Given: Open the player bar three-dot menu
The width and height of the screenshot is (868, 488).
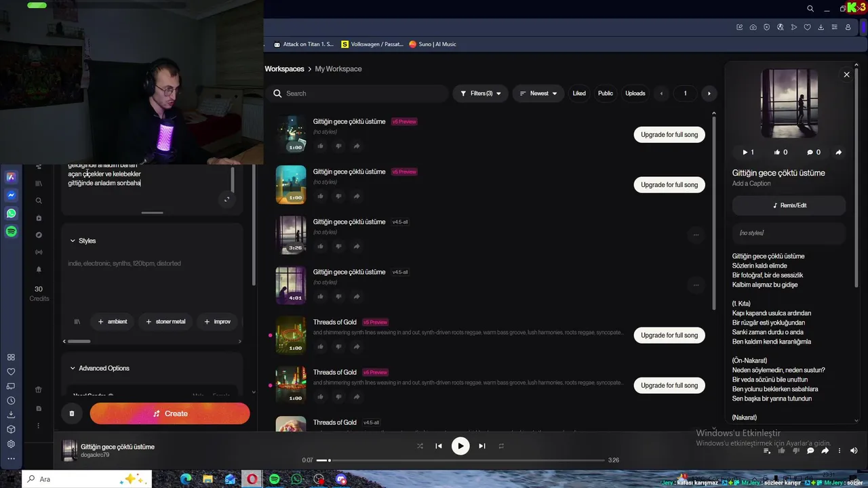Looking at the screenshot, I should [x=840, y=451].
